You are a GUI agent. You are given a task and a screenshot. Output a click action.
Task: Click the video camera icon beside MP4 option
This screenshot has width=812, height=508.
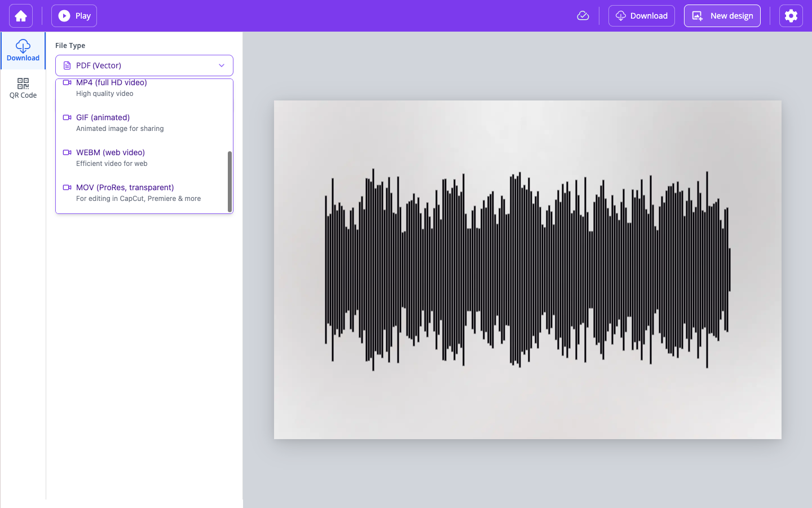(67, 82)
